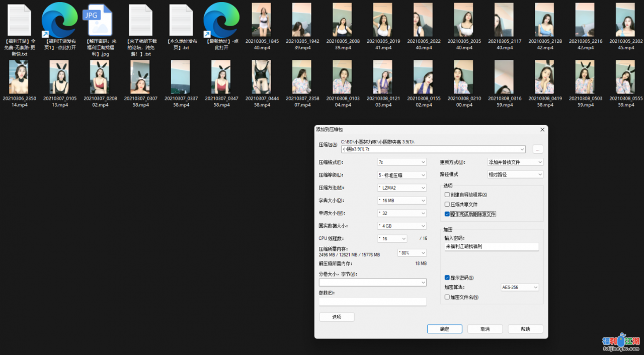Select video file 20210305_201941.mp4
This screenshot has height=355, width=644.
383,20
